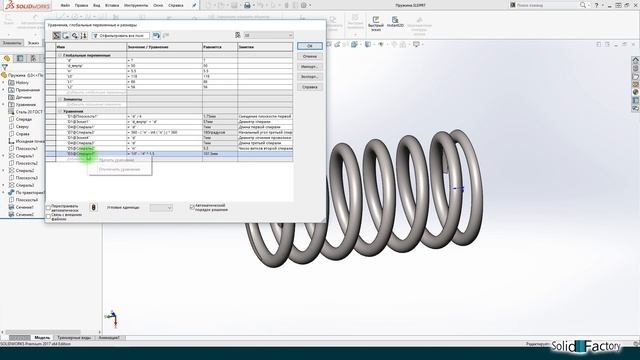Switch to the Трехмерные виды bottom tab
The image size is (640, 360).
(x=74, y=338)
